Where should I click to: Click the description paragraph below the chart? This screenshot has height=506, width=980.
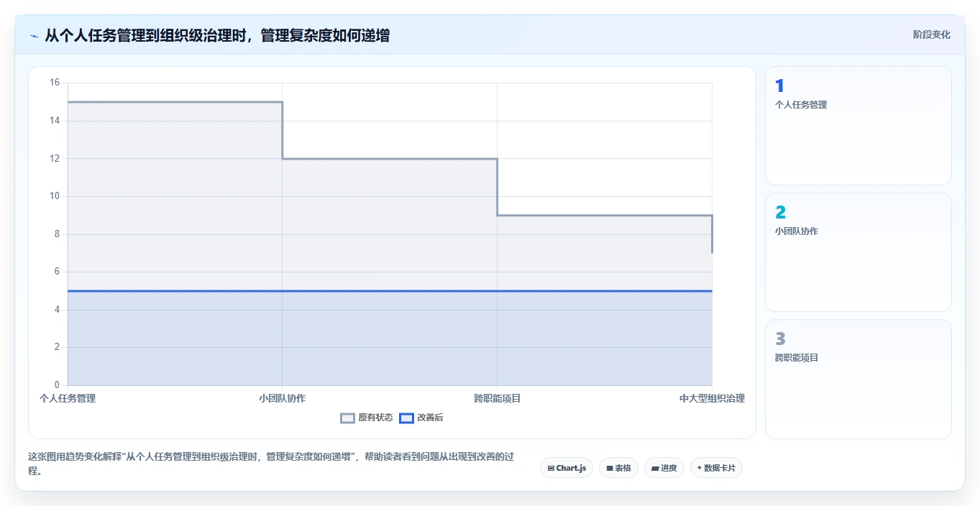[272, 464]
